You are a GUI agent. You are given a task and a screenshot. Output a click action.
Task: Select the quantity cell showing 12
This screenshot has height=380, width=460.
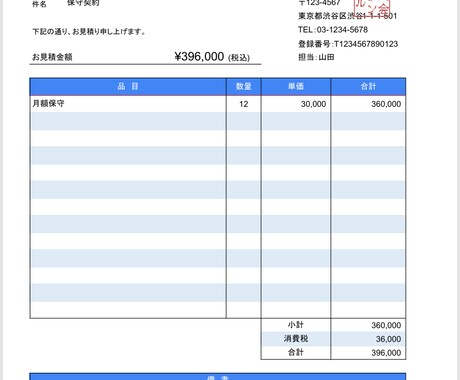(244, 104)
